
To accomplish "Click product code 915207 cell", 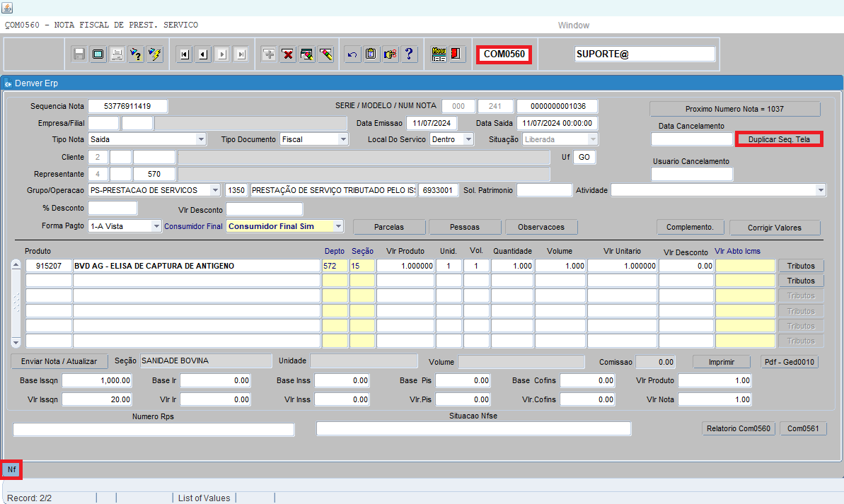I will tap(48, 266).
